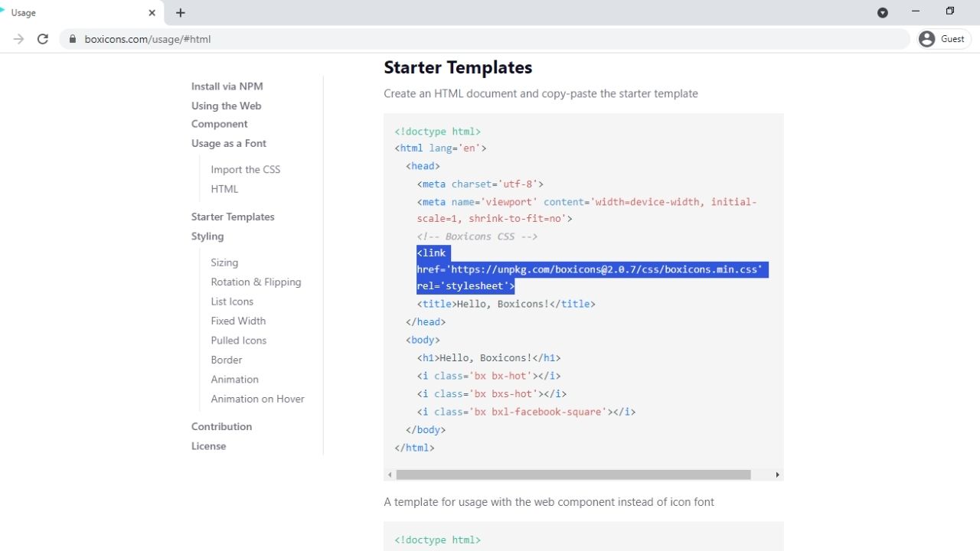Screen dimensions: 980x551
Task: Click the code scrollbar left arrow
Action: coord(390,474)
